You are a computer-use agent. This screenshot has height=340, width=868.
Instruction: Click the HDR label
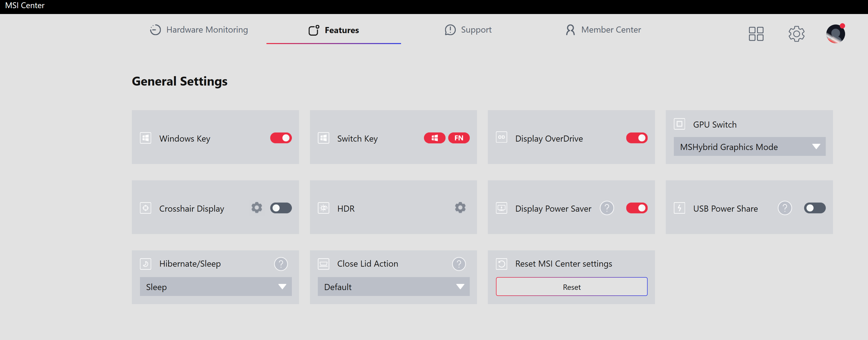[x=346, y=208]
